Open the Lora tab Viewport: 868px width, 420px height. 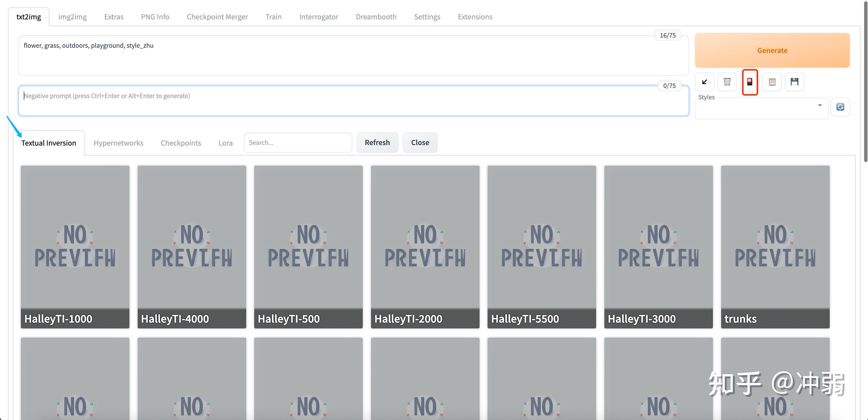(225, 143)
